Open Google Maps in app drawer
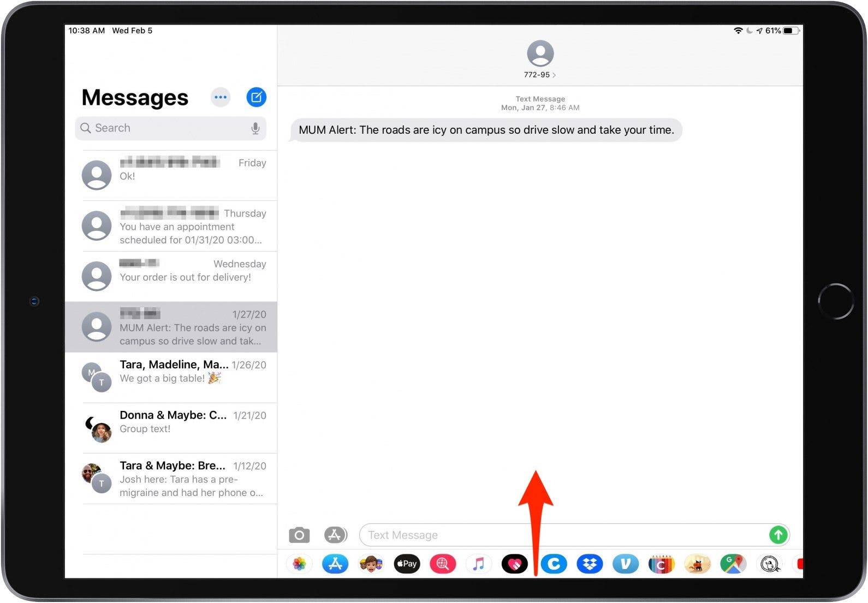This screenshot has width=868, height=603. [734, 564]
